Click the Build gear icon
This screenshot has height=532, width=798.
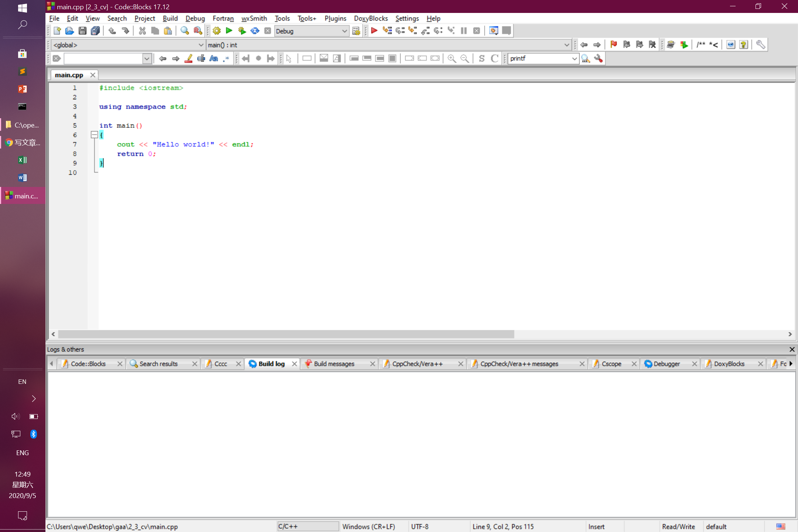[217, 31]
